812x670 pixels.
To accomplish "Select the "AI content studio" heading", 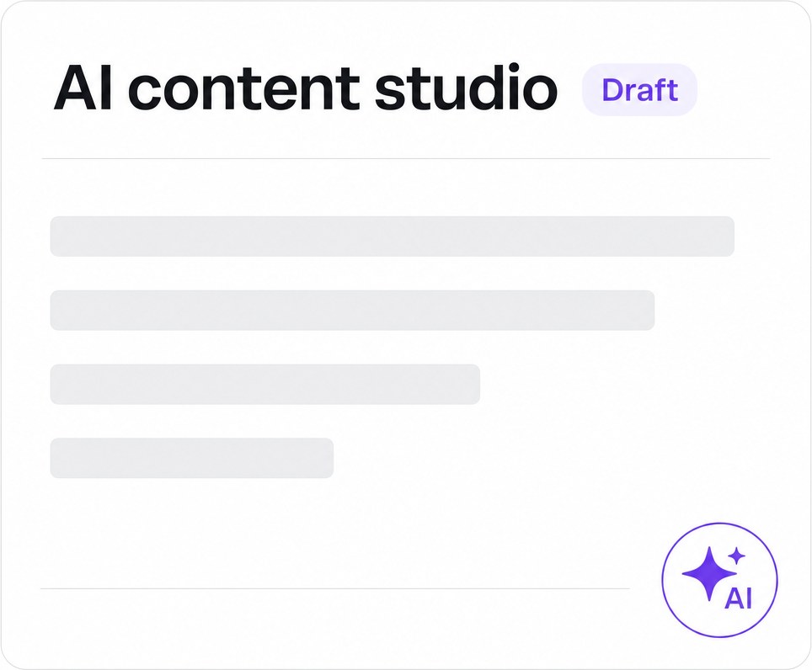I will (306, 88).
